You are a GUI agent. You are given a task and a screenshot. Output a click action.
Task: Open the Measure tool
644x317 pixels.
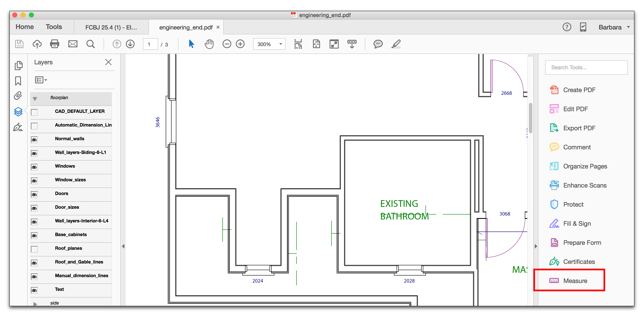(x=568, y=281)
